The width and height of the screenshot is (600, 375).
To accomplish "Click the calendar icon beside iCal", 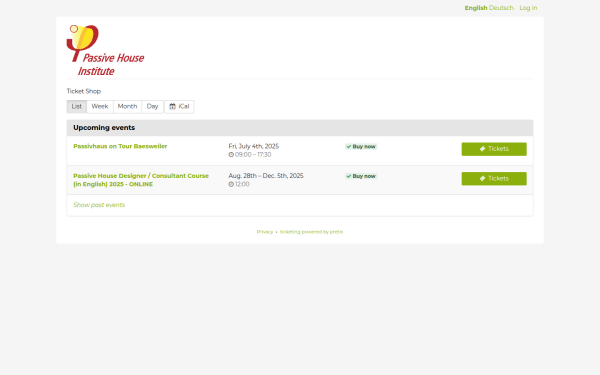I will [x=173, y=106].
